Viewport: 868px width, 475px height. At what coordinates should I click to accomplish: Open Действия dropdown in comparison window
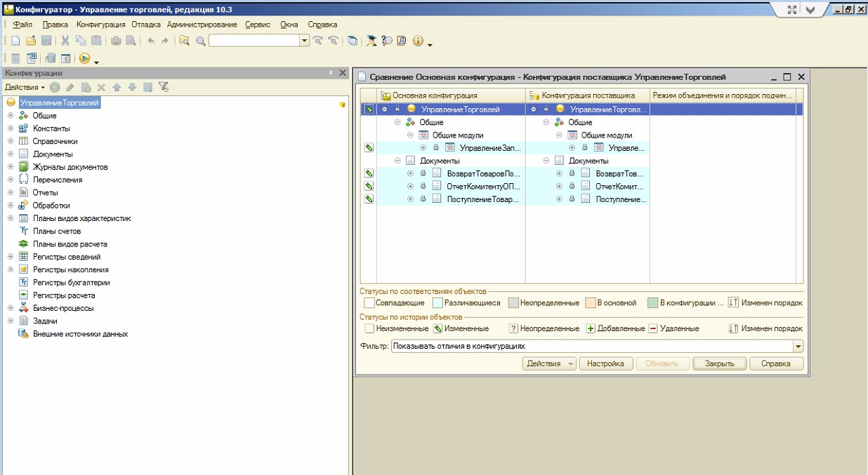548,363
